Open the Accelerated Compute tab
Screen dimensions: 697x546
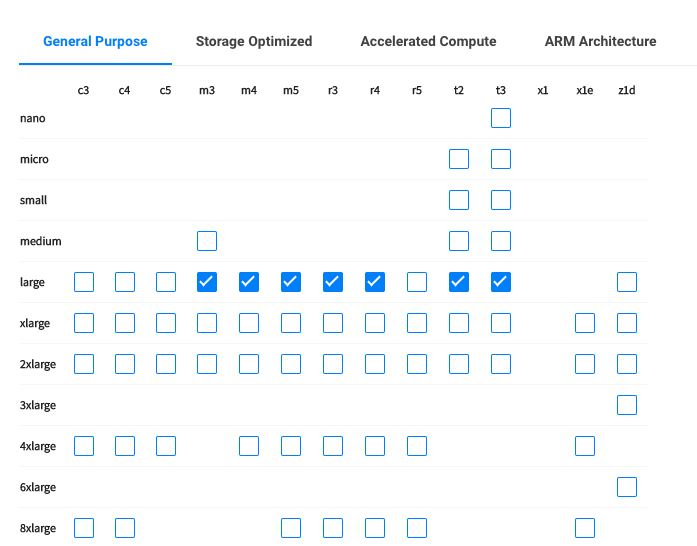click(428, 41)
